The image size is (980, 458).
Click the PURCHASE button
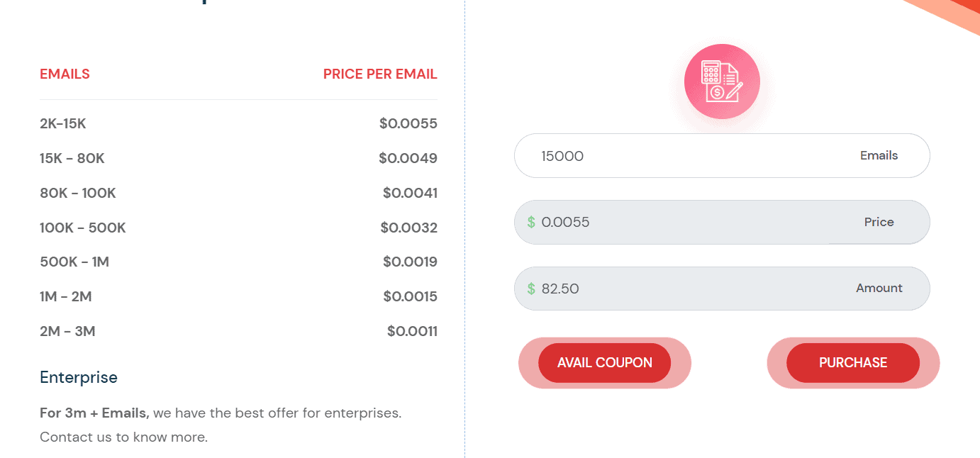(852, 362)
